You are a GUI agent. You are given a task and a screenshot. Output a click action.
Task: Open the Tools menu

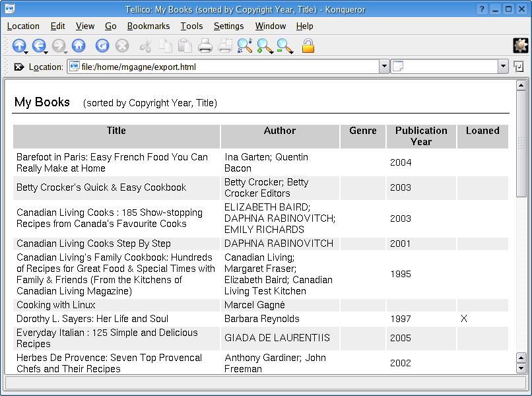click(x=191, y=26)
